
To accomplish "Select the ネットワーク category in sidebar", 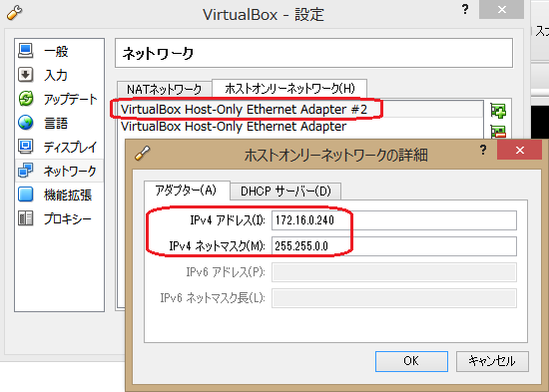I will (59, 171).
